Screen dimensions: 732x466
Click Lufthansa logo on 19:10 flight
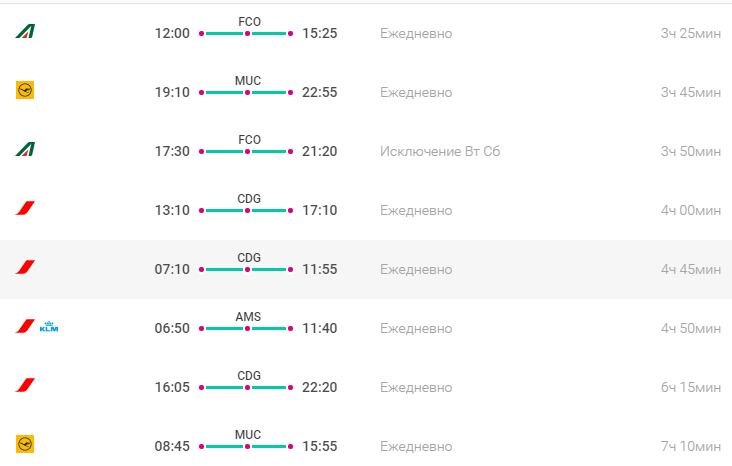[25, 91]
